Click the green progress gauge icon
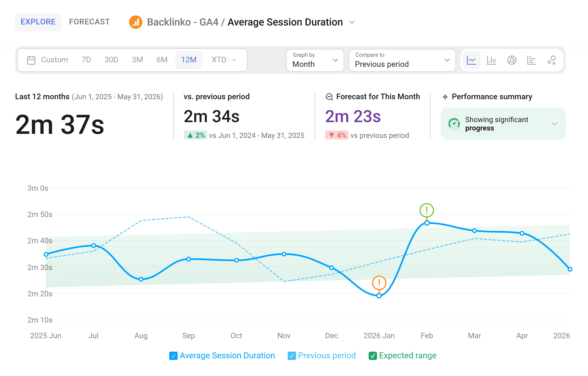The width and height of the screenshot is (588, 376). pyautogui.click(x=454, y=124)
